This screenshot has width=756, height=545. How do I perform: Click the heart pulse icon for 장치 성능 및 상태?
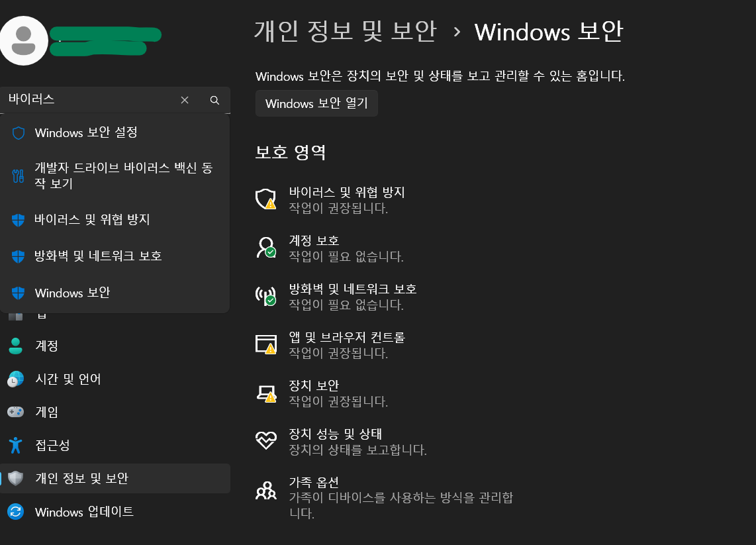(x=265, y=440)
